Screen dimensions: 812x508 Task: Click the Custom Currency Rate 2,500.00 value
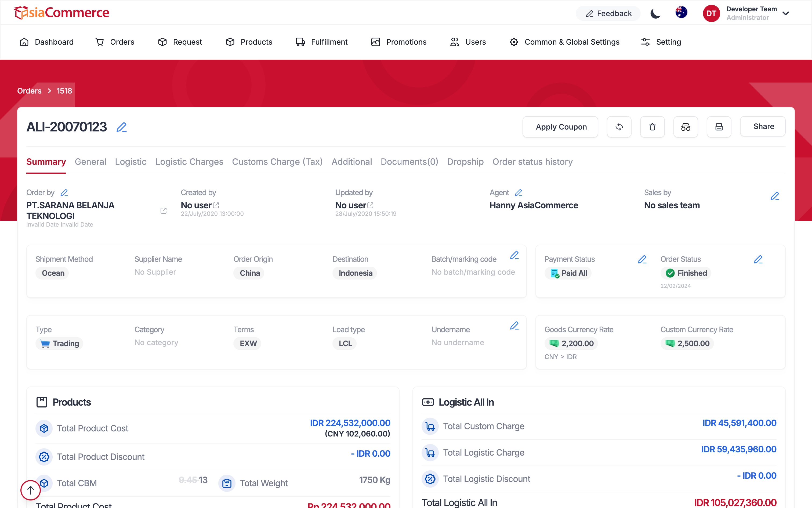[687, 344]
